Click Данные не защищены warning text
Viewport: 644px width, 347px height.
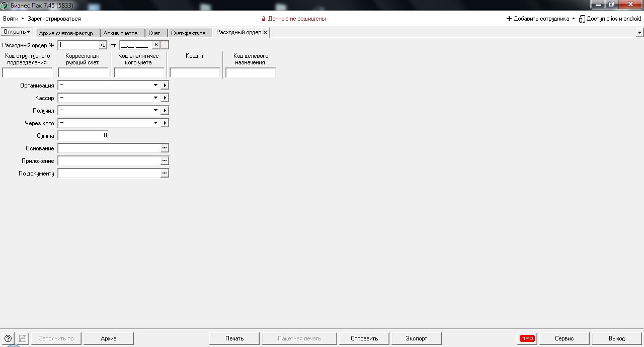point(297,19)
